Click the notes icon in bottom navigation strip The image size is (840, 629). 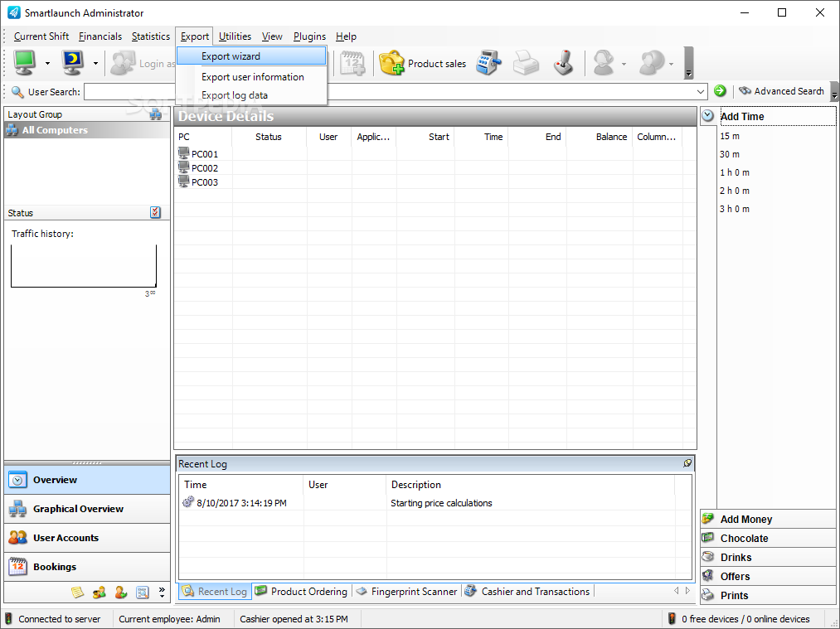pyautogui.click(x=78, y=592)
